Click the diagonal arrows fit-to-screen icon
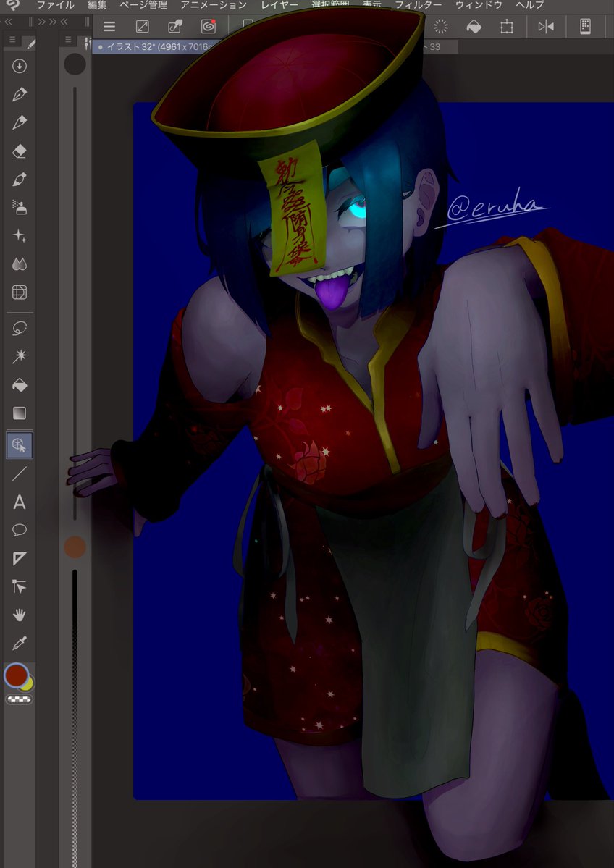 (x=143, y=27)
